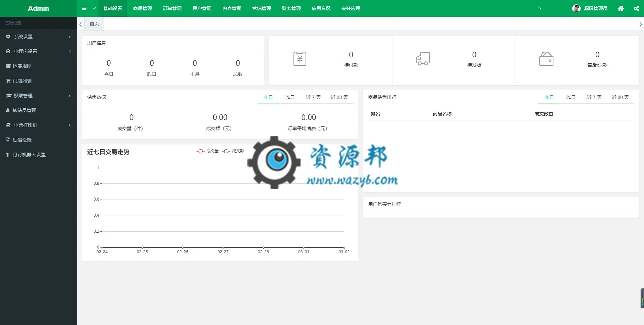The width and height of the screenshot is (644, 325).
Task: Open 应用专区 top menu
Action: (x=321, y=8)
